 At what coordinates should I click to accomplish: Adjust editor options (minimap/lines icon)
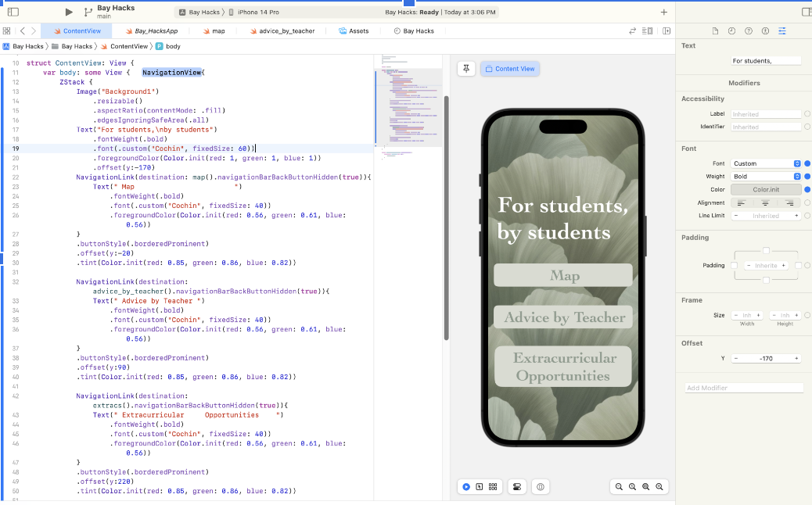pyautogui.click(x=647, y=31)
